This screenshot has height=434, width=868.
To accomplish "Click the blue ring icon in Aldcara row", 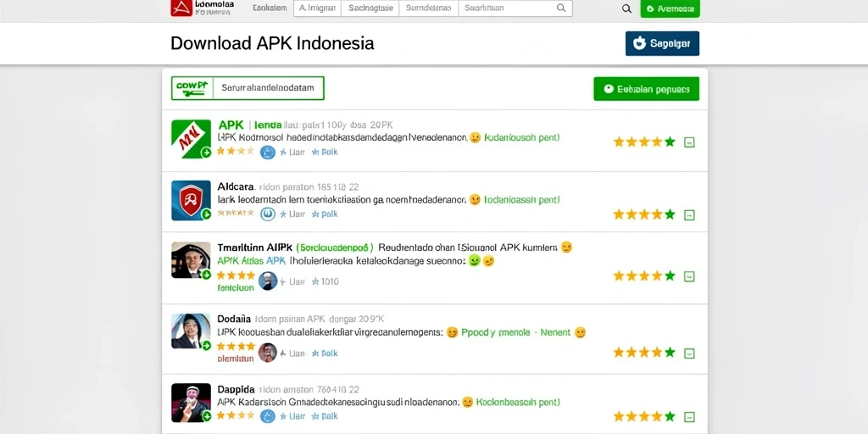I will click(x=268, y=214).
